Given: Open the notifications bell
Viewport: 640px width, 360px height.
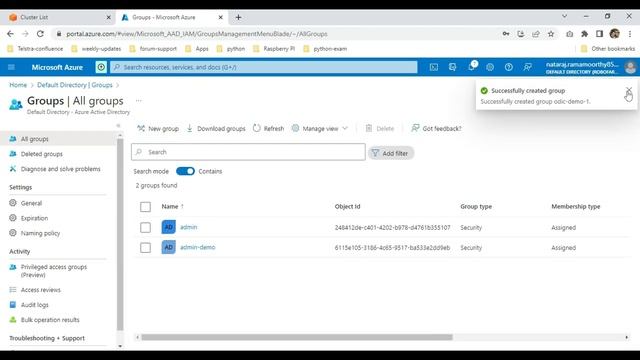Looking at the screenshot, I should pos(471,67).
